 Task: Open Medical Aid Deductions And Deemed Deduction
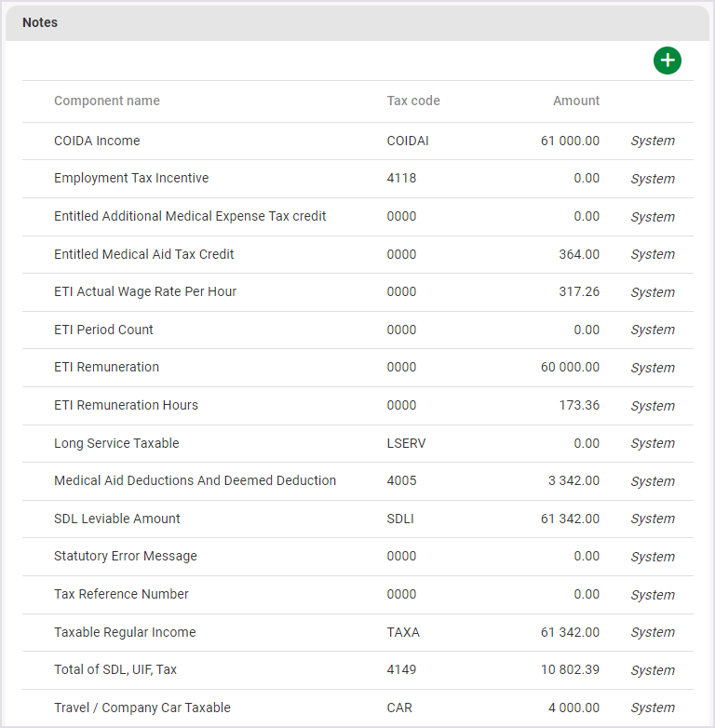[195, 480]
